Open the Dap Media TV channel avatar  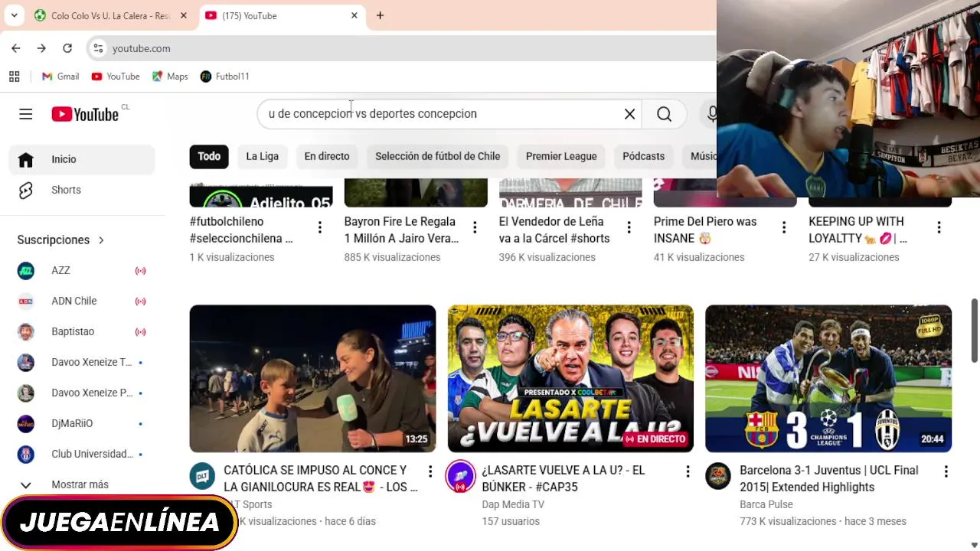tap(460, 476)
